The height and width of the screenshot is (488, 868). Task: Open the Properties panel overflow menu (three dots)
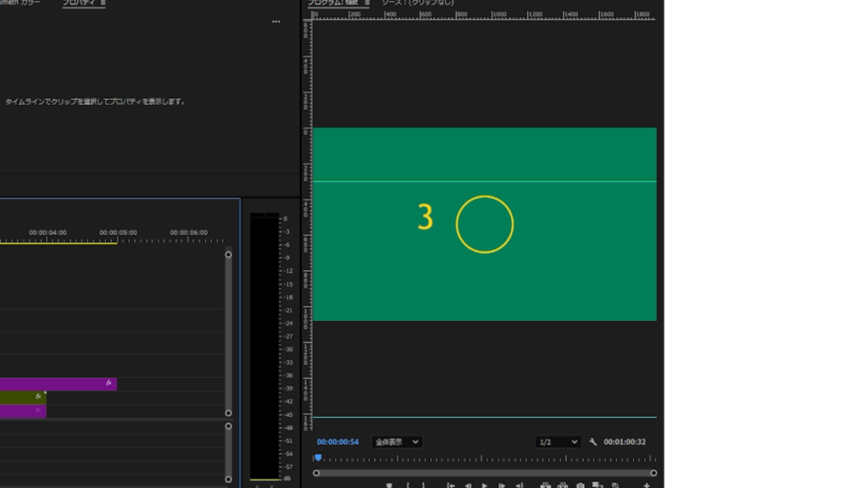(275, 21)
